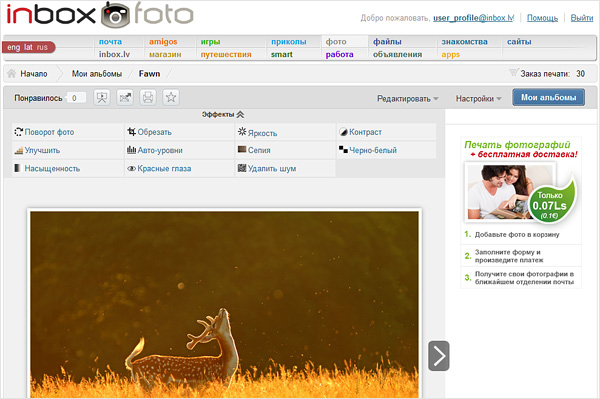600x399 pixels.
Task: Go to next photo arrow
Action: [x=439, y=356]
